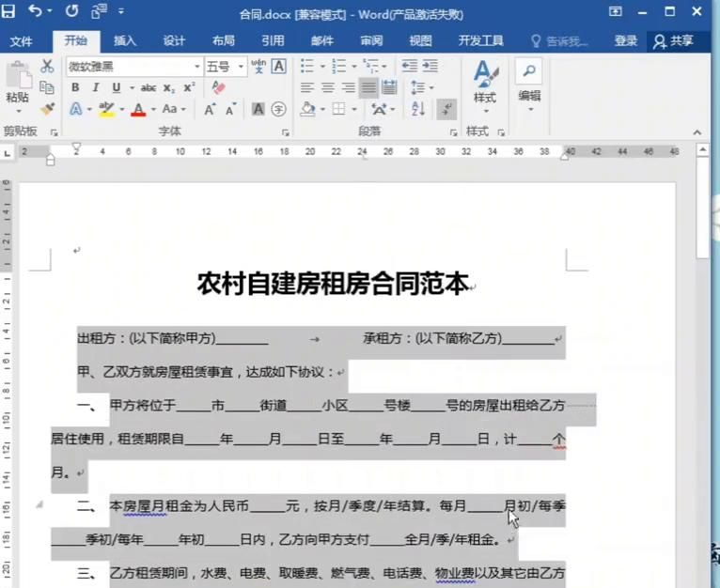The image size is (720, 588).
Task: Switch to 开发工具 Developer tab
Action: 480,40
